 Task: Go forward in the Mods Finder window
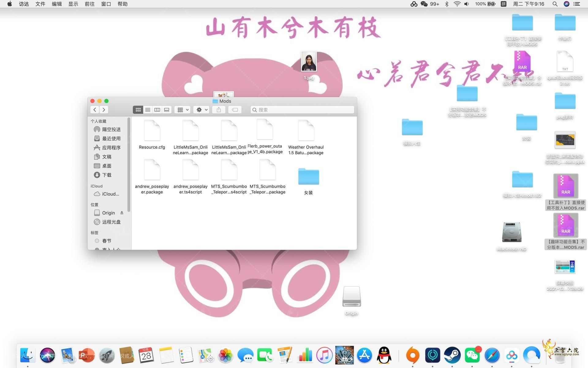[104, 110]
